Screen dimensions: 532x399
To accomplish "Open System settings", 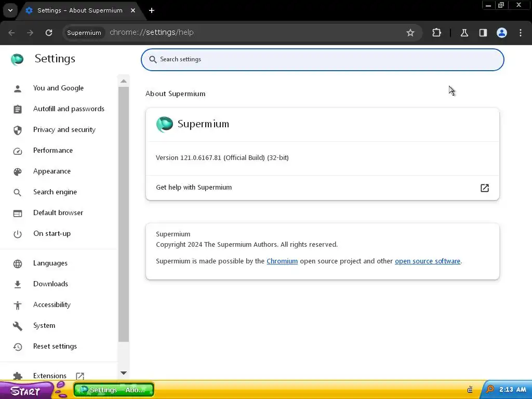I will click(44, 325).
